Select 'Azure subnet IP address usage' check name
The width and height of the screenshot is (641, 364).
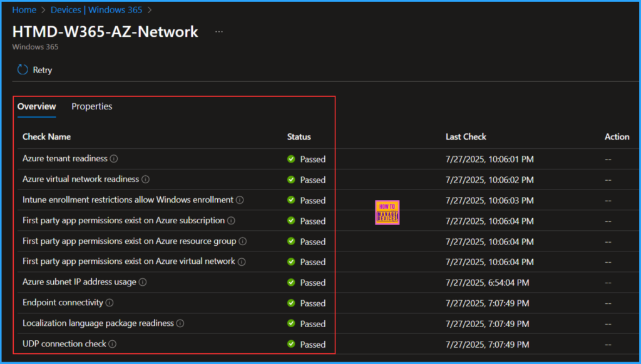click(x=79, y=282)
